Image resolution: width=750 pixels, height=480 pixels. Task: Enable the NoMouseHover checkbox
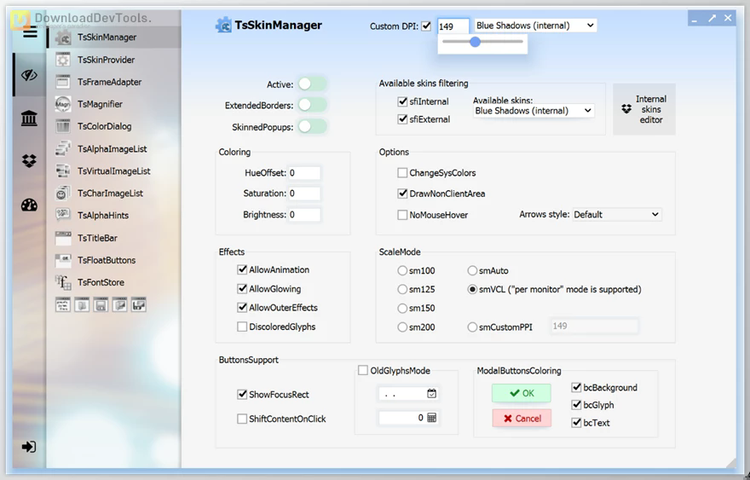(402, 215)
